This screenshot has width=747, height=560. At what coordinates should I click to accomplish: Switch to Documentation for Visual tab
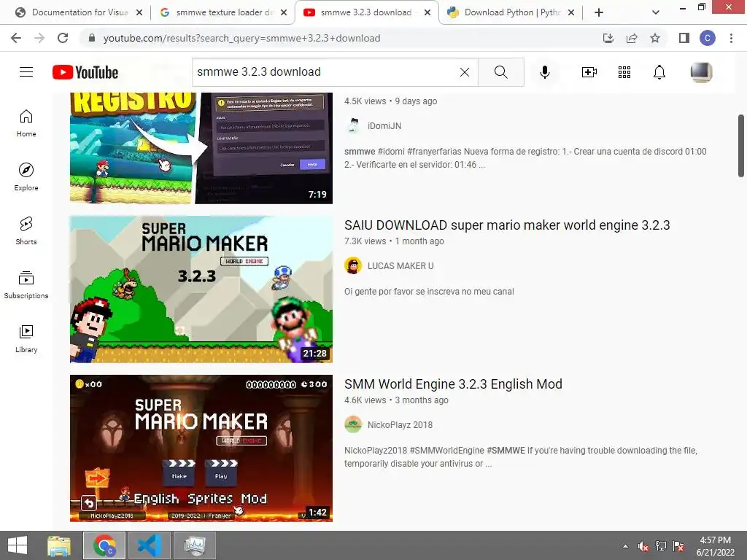coord(74,12)
